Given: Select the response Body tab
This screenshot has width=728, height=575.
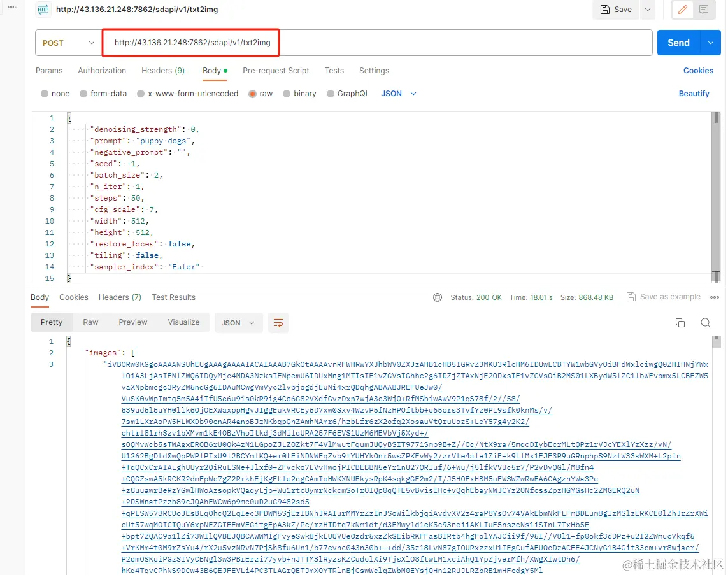Looking at the screenshot, I should tap(39, 297).
